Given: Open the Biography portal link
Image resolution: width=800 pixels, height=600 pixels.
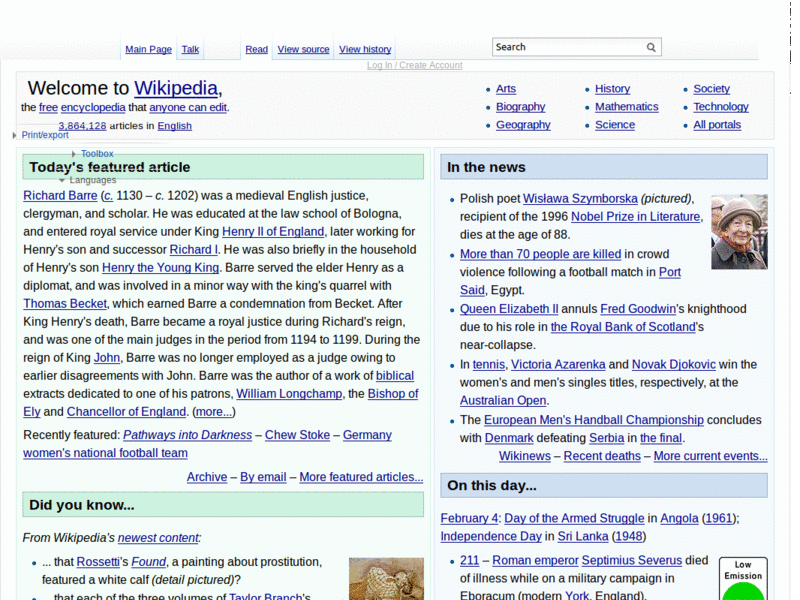Looking at the screenshot, I should coord(521,107).
